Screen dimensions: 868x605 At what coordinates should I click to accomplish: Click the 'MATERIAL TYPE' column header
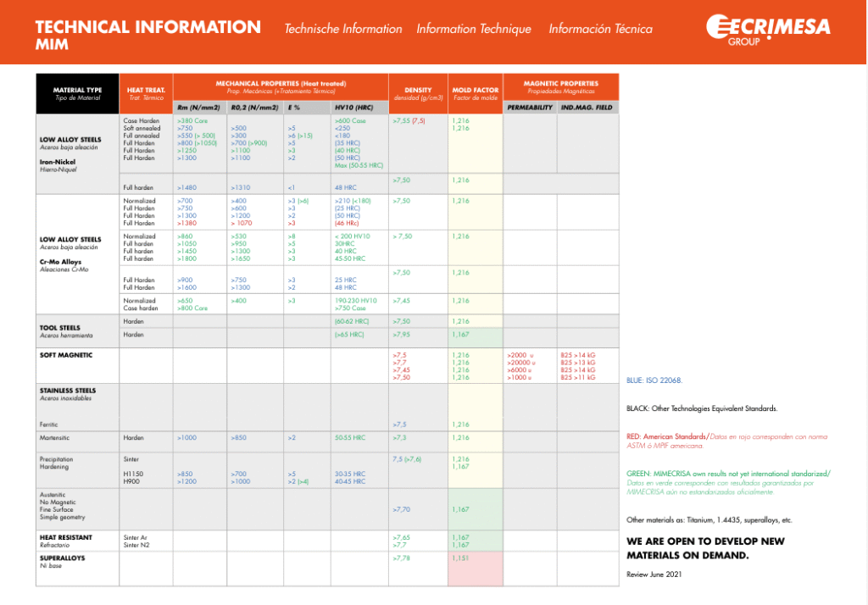coord(77,93)
